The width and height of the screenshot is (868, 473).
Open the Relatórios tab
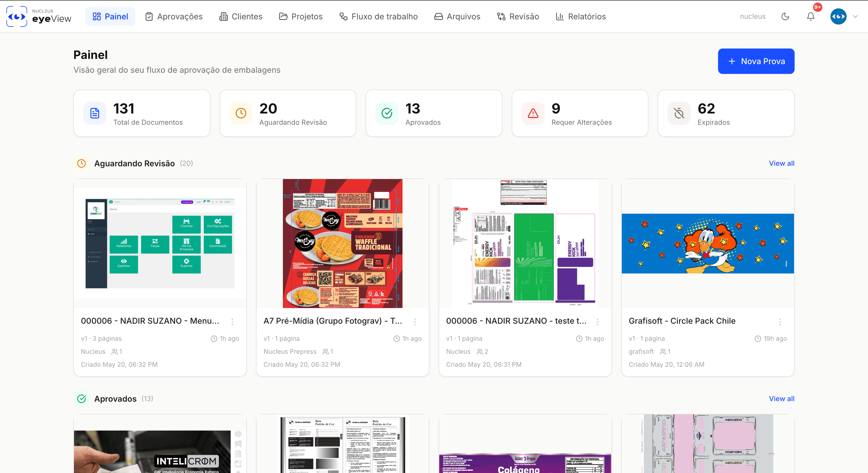tap(580, 16)
